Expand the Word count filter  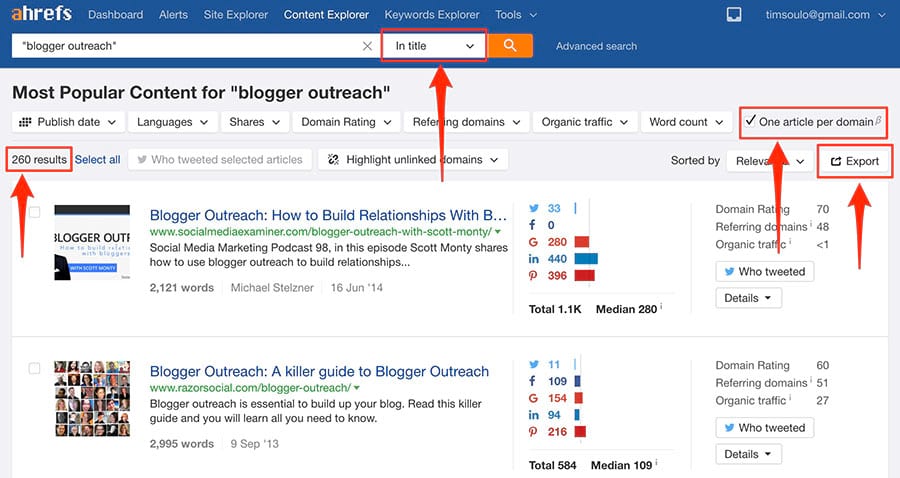click(686, 122)
